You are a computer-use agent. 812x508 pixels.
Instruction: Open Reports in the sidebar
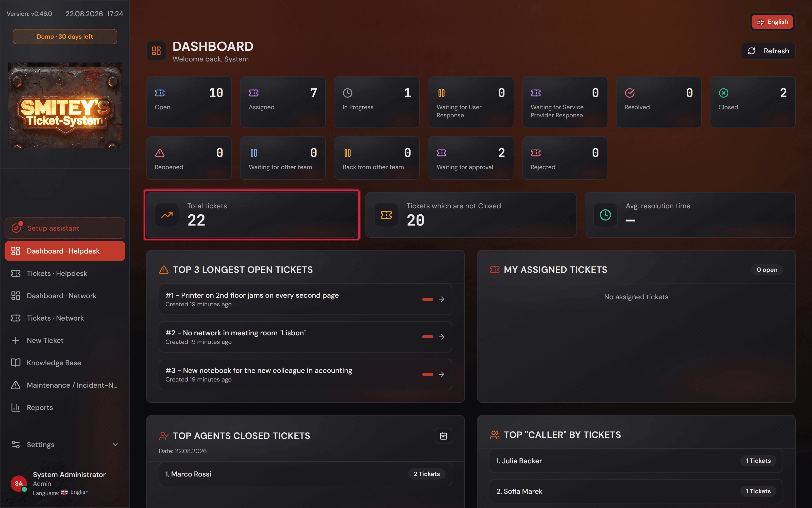[65, 407]
